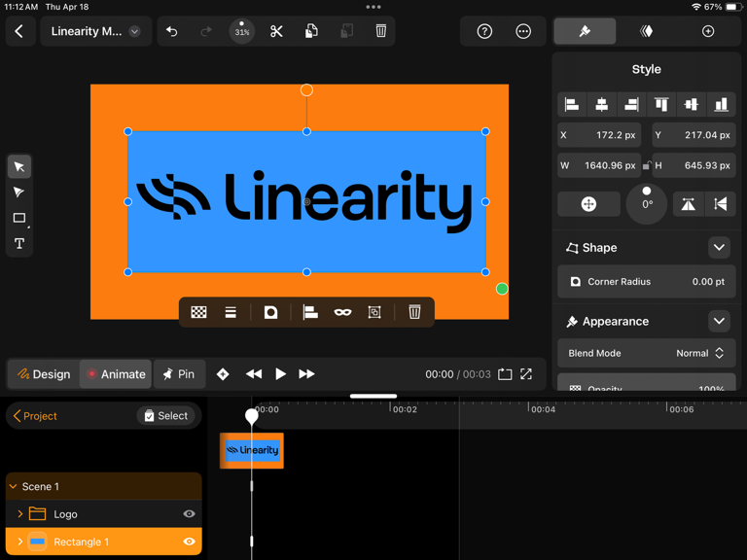Delete with context toolbar trash icon
This screenshot has width=747, height=560.
pos(414,312)
